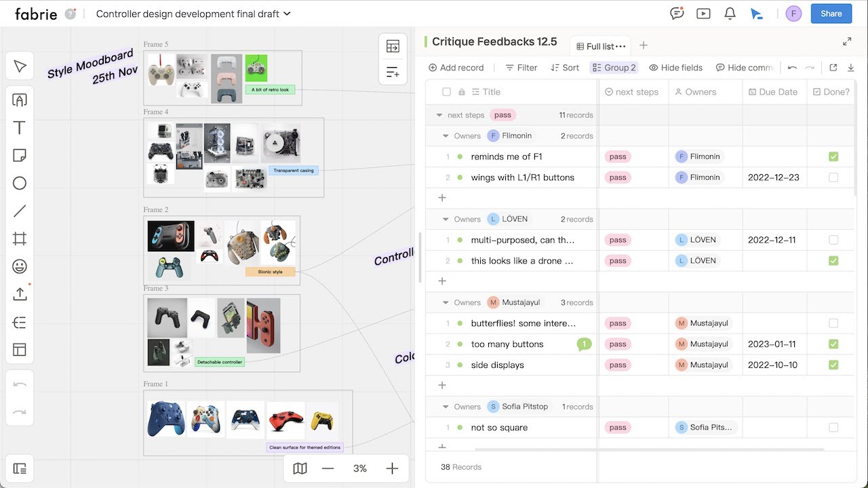Tick the select-all checkbox in header
868x488 pixels.
pos(446,92)
